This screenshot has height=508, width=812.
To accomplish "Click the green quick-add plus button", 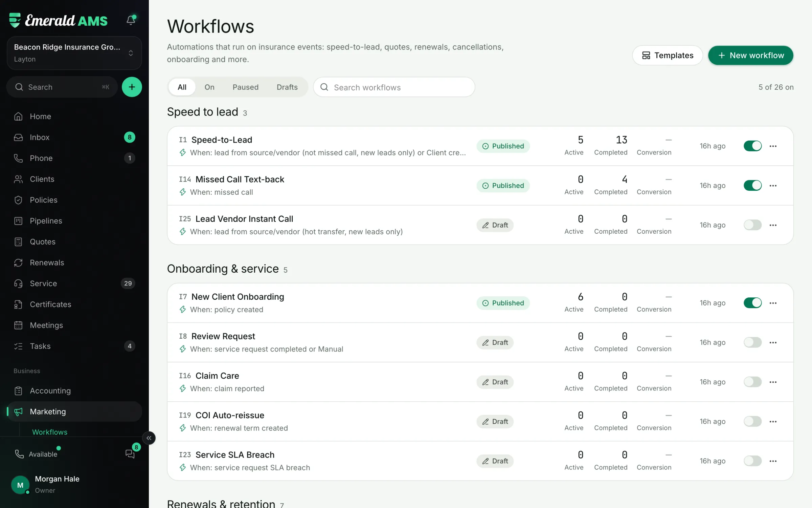I will (132, 87).
